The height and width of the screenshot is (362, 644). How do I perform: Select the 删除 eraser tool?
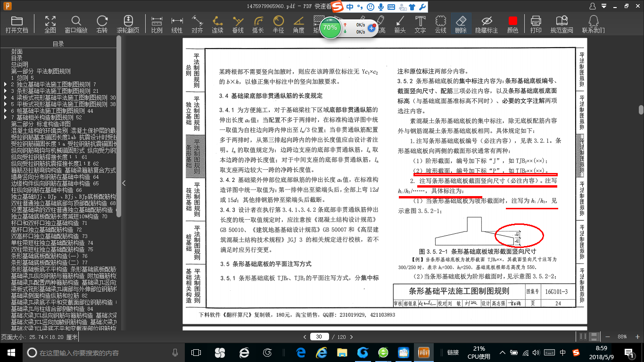point(461,25)
